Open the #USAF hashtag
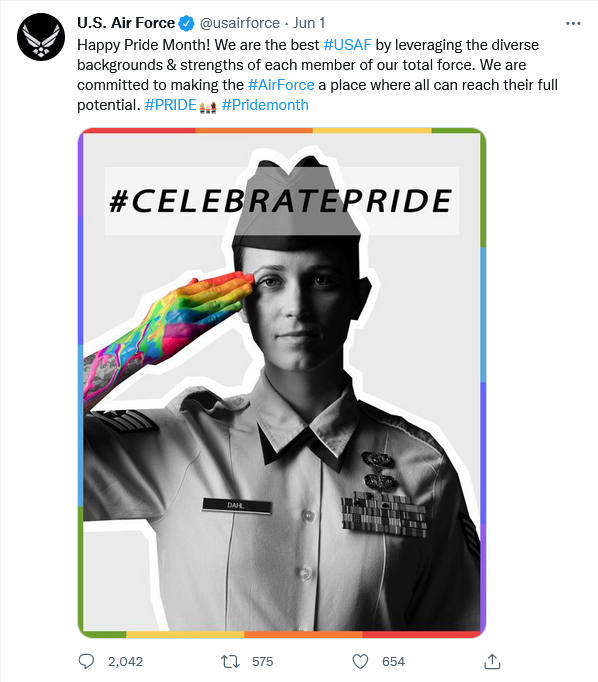The image size is (598, 682). coord(348,45)
